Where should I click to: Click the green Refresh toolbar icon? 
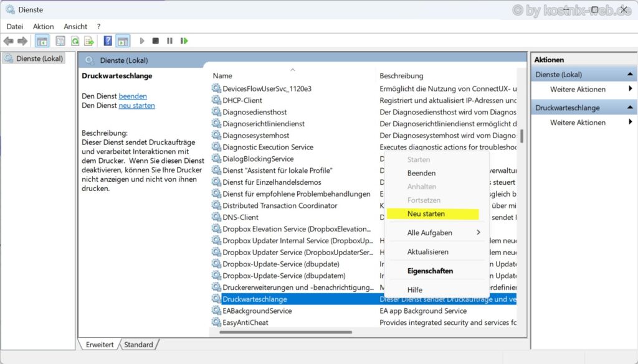[x=75, y=41]
